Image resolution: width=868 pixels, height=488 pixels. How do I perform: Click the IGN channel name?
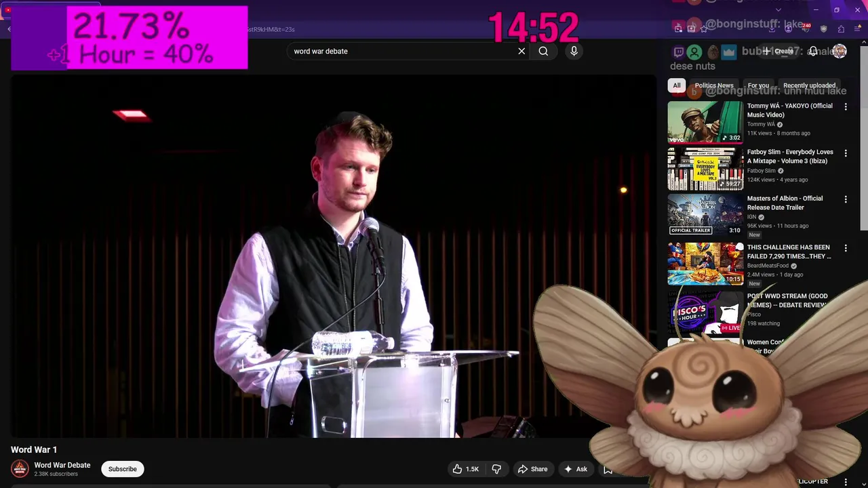coord(752,217)
